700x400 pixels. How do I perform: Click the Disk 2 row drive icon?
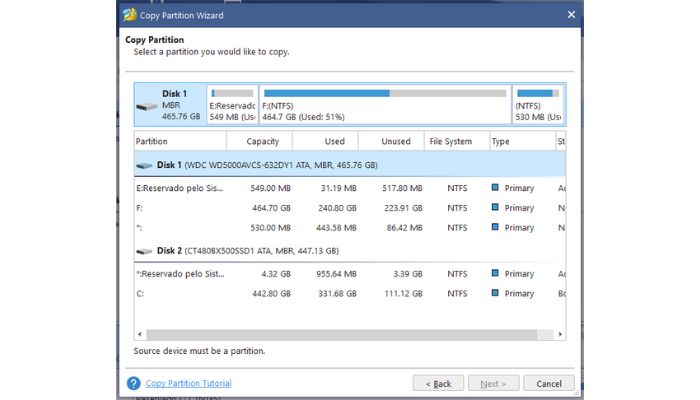(x=144, y=251)
